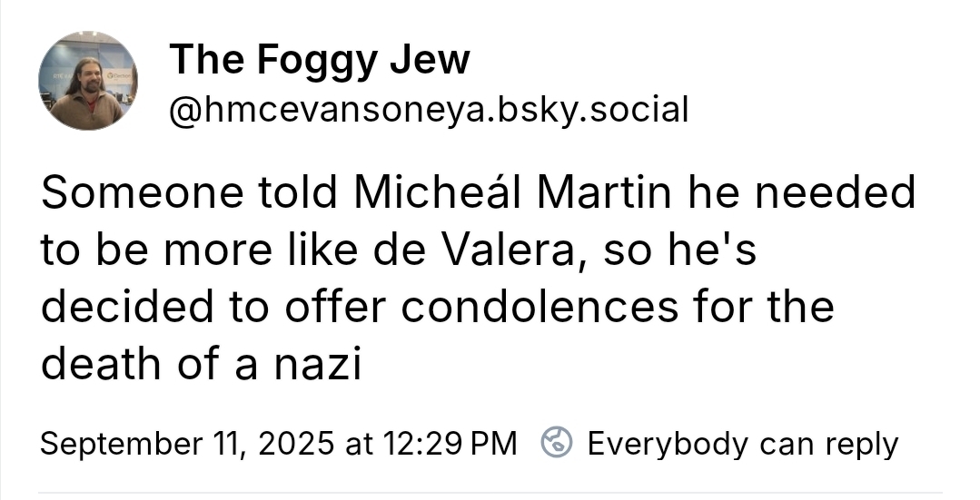The height and width of the screenshot is (500, 980).
Task: Open the "Everybody can reply" setting
Action: (741, 444)
